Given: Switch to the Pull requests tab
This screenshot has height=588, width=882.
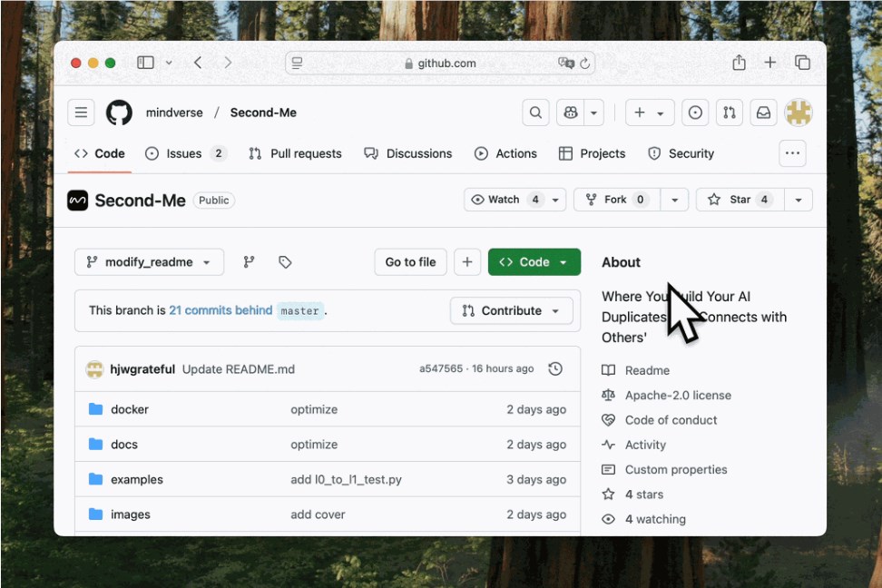Looking at the screenshot, I should point(295,153).
